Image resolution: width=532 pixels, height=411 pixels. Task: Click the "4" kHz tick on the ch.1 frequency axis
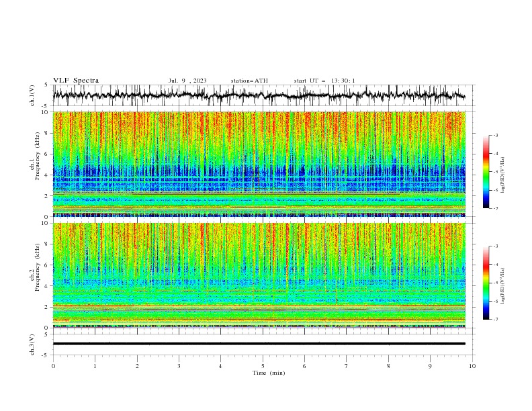point(47,175)
